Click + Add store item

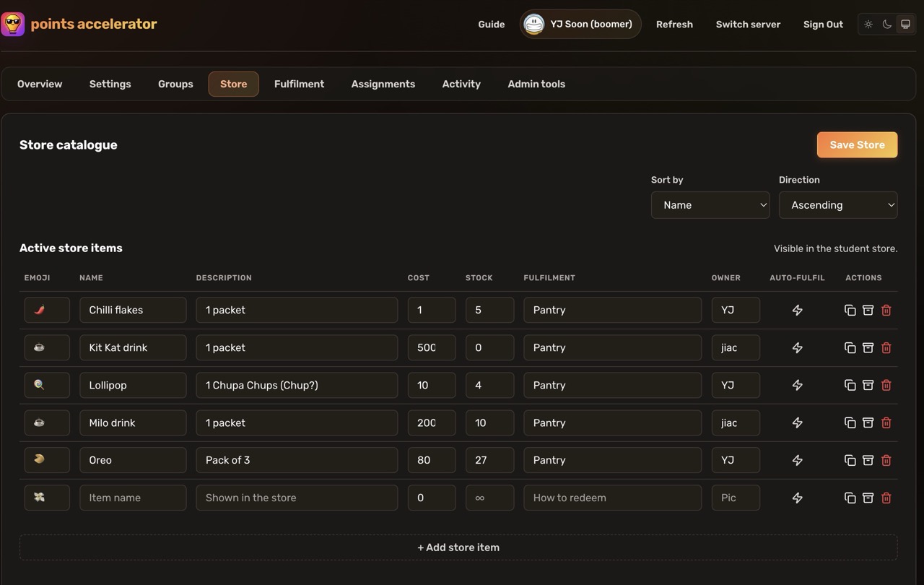click(458, 547)
